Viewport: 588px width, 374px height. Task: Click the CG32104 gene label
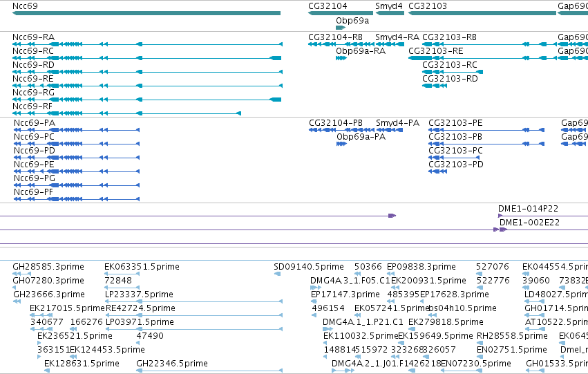[x=328, y=6]
